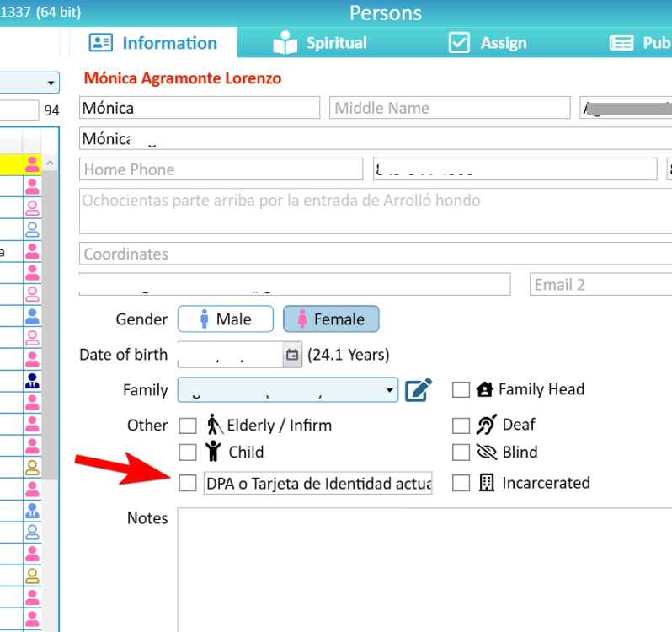Screen dimensions: 672x632
Task: Click the Assign tab checkmark icon
Action: 459,43
